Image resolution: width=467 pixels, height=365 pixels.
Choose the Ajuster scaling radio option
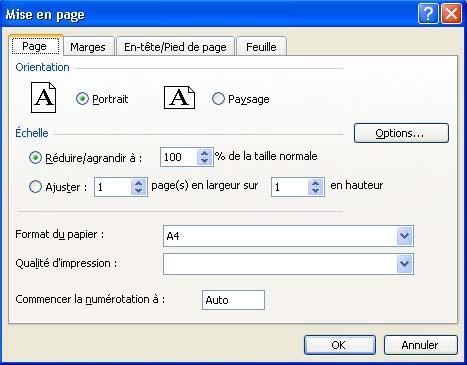(x=35, y=187)
